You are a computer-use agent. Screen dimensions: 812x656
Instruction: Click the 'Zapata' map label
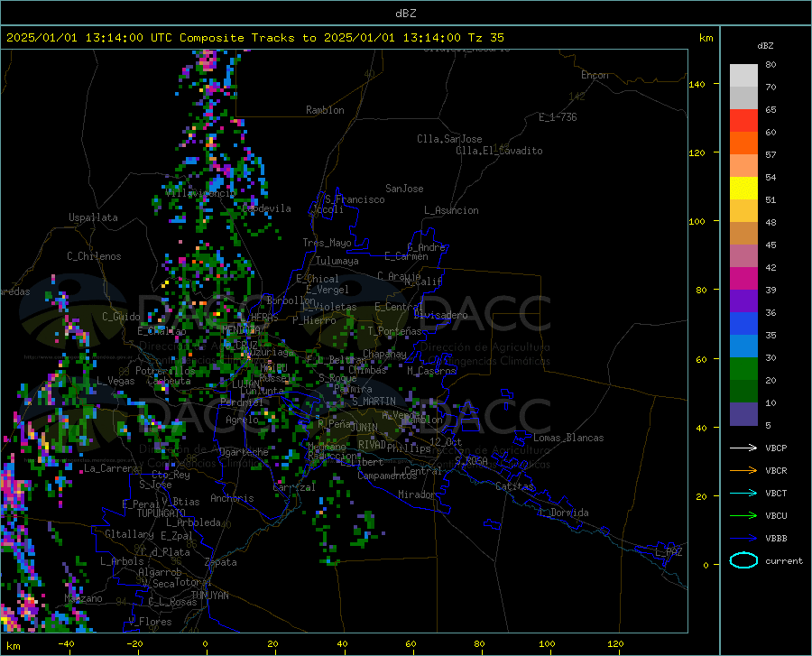point(221,562)
